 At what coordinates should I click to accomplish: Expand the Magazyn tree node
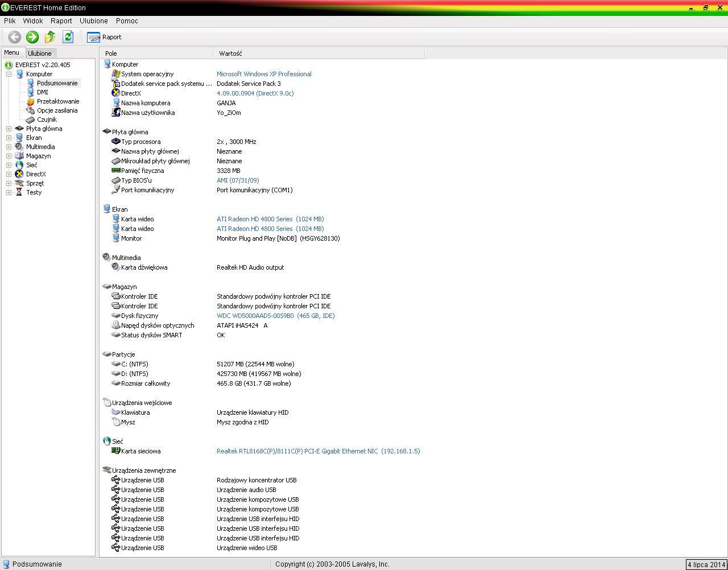pos(9,156)
